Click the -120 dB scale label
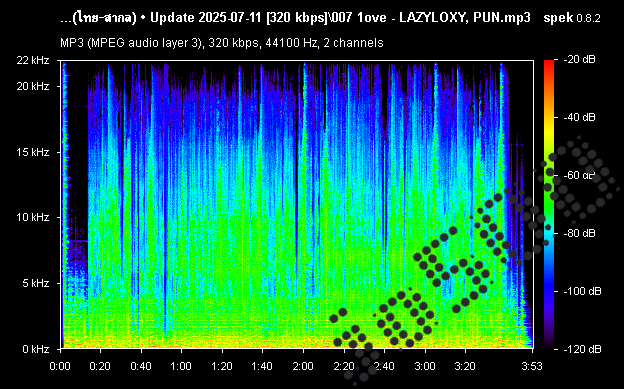624x389 pixels. tap(582, 349)
